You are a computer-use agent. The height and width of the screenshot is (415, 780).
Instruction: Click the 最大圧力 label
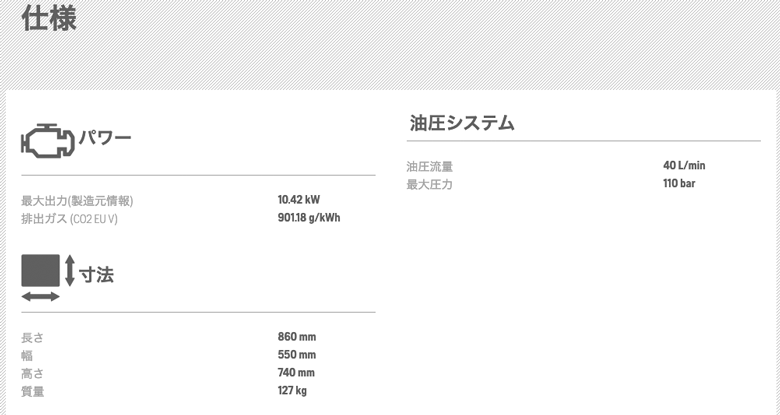[x=429, y=184]
